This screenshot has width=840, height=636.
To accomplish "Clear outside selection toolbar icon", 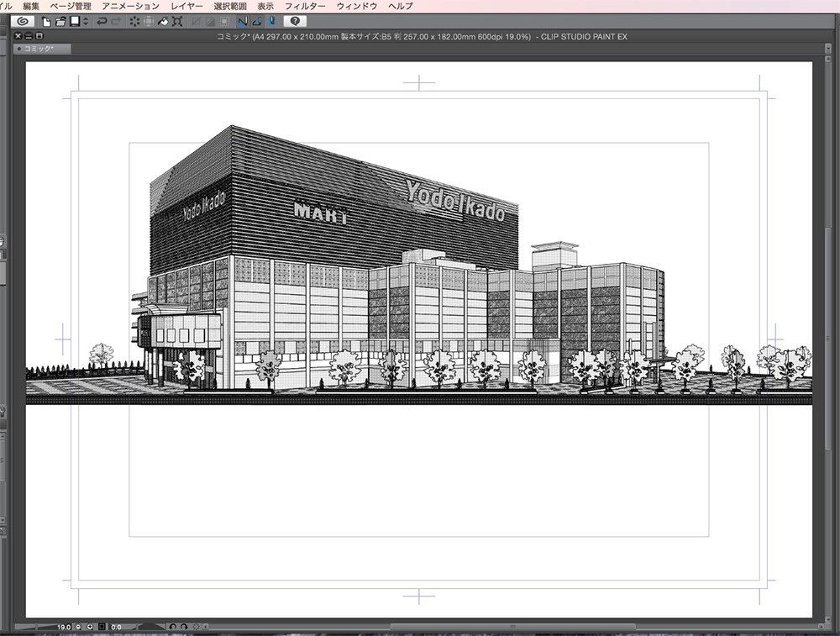I will pos(149,22).
